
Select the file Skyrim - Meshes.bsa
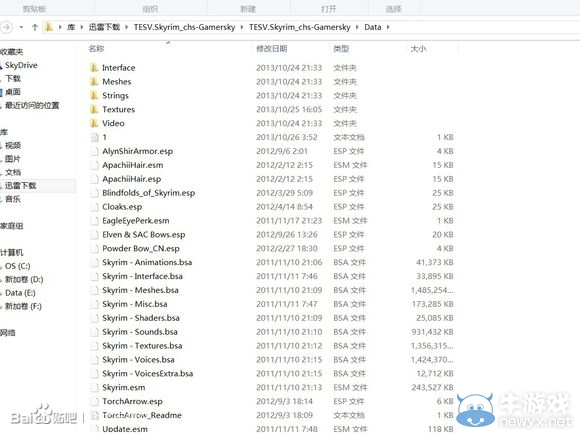140,290
